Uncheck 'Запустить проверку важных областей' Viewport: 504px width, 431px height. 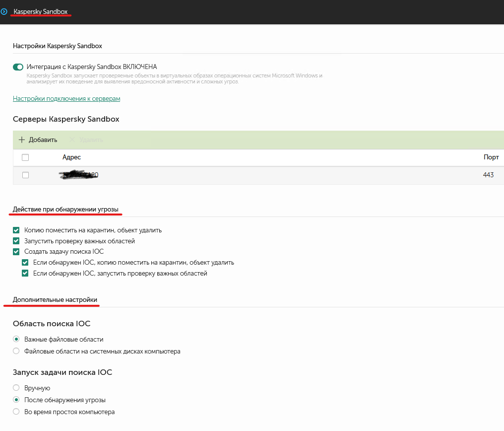(x=16, y=241)
